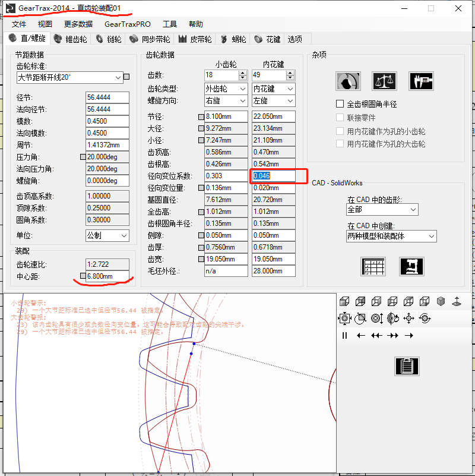
Task: Click the cube view icon with shaded top face
Action: click(x=408, y=301)
